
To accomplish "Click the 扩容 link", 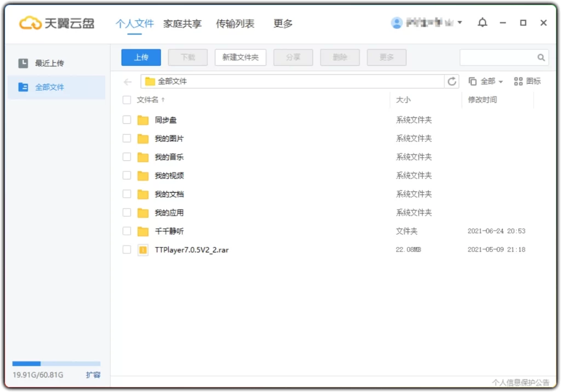I will (x=93, y=375).
